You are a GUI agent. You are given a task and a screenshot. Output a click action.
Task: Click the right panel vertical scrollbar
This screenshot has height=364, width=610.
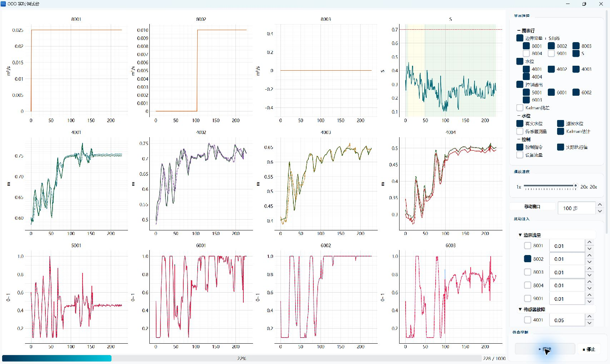click(x=606, y=121)
